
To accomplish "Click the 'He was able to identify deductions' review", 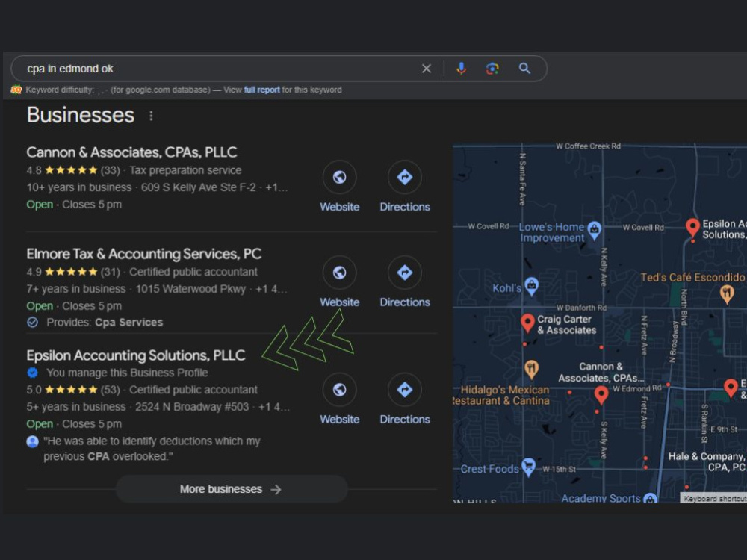I will coord(152,449).
